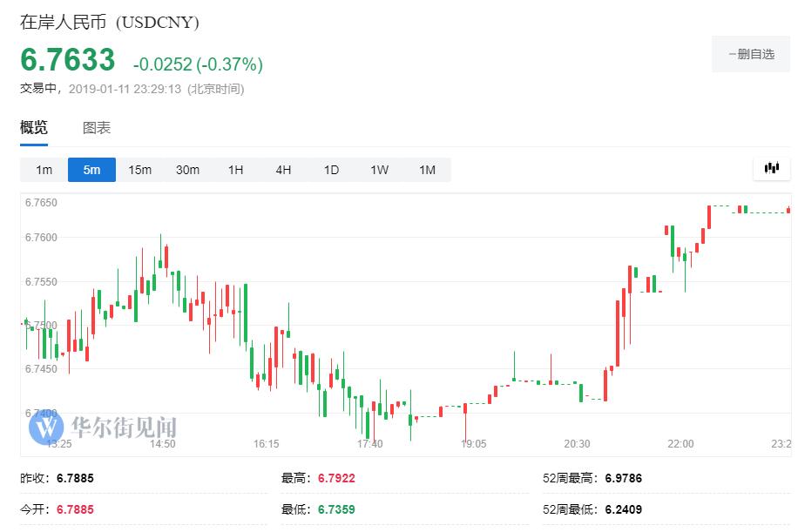Choose the 15m interval

[139, 170]
